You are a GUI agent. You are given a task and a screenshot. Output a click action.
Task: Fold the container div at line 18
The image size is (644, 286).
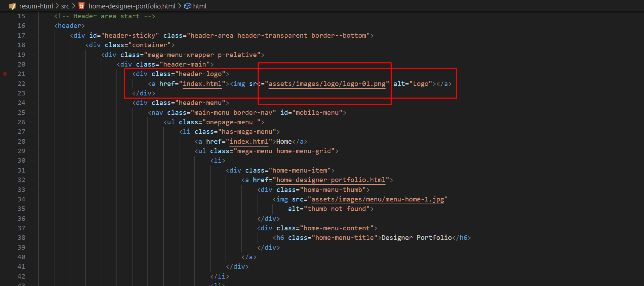(33, 45)
